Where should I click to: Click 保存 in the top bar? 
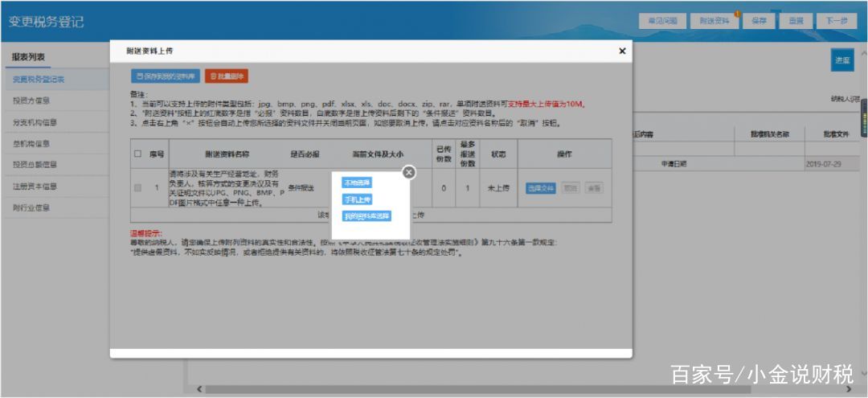click(x=759, y=21)
